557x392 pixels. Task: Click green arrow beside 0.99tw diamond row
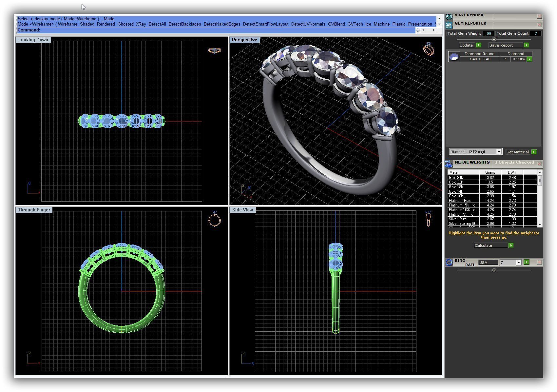pyautogui.click(x=529, y=59)
